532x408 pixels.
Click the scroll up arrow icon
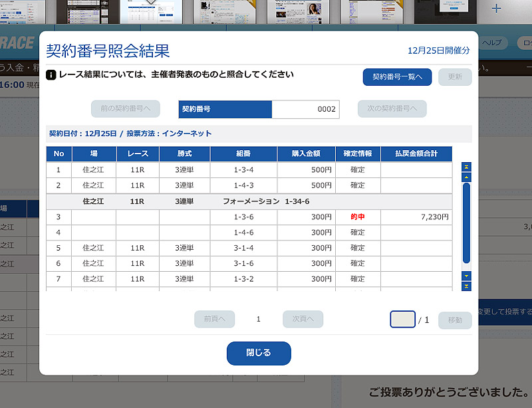click(x=466, y=177)
